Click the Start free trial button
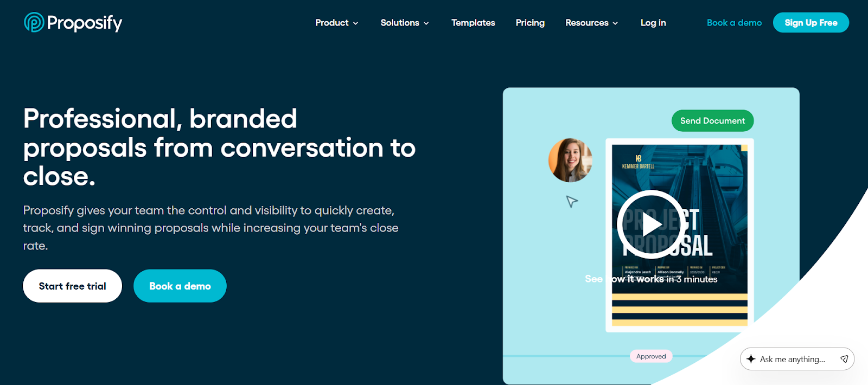Screen dimensions: 868x385 tap(72, 286)
